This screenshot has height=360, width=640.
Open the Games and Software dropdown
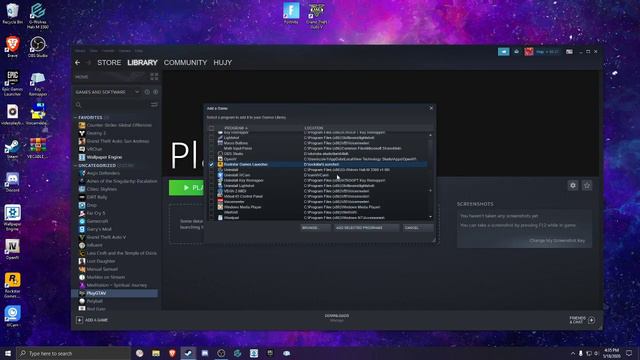click(137, 92)
